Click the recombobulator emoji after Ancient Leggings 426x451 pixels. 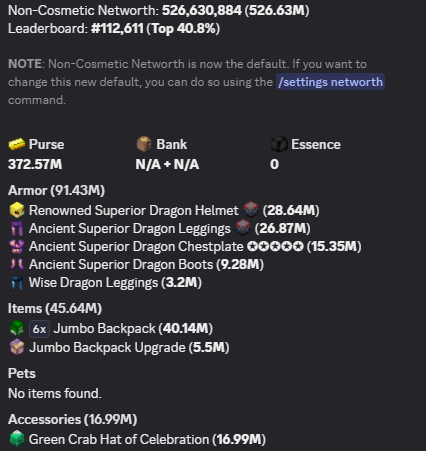(x=243, y=228)
